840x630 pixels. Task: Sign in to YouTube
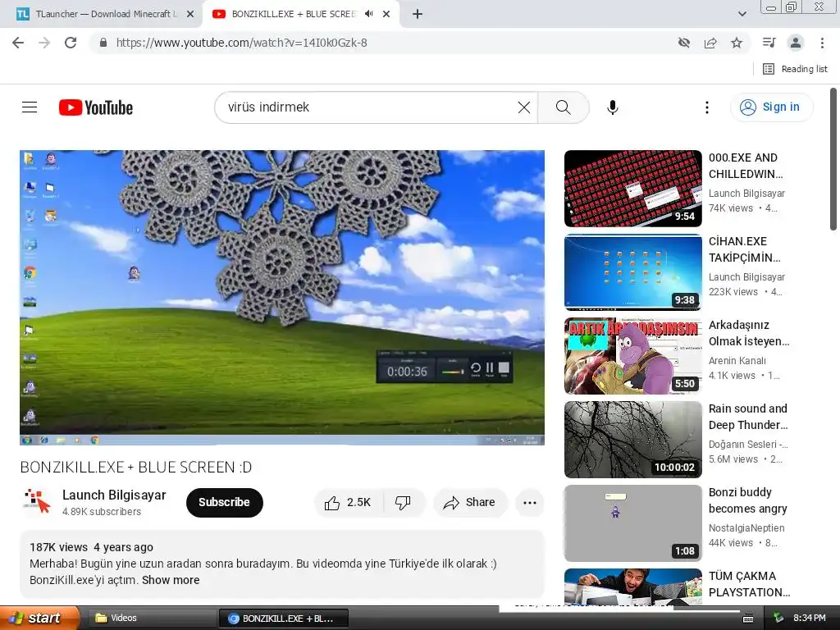click(771, 107)
